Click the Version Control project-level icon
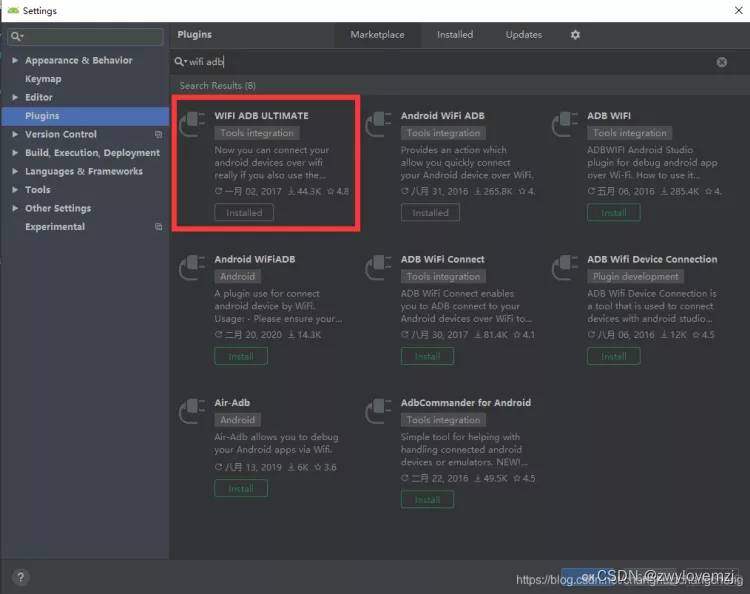The image size is (750, 594). pyautogui.click(x=158, y=134)
